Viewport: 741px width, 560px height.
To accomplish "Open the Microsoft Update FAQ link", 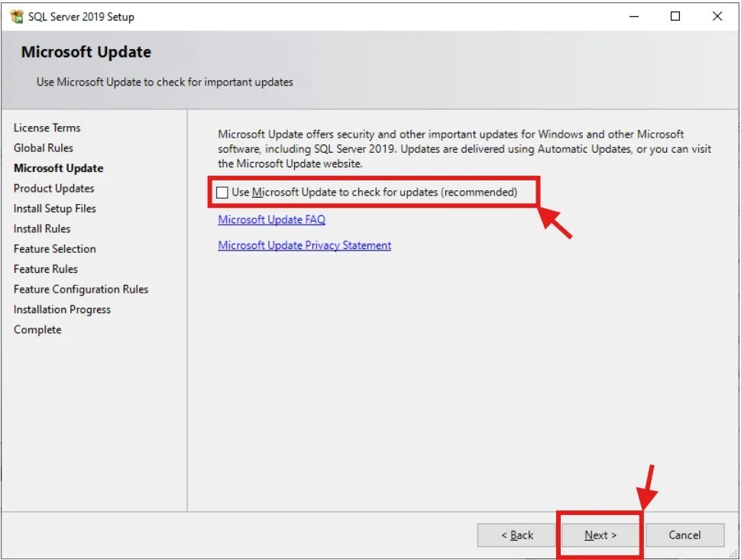I will click(272, 220).
